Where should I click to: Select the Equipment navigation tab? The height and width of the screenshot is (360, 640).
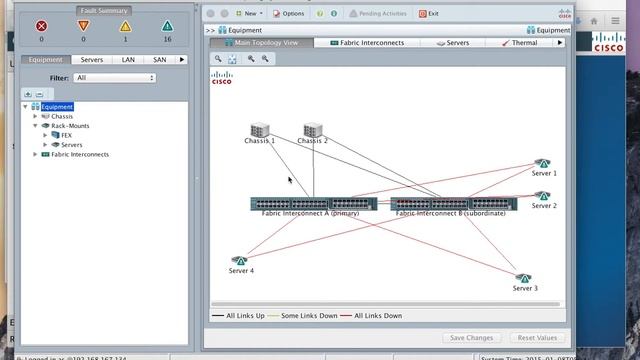(x=46, y=60)
